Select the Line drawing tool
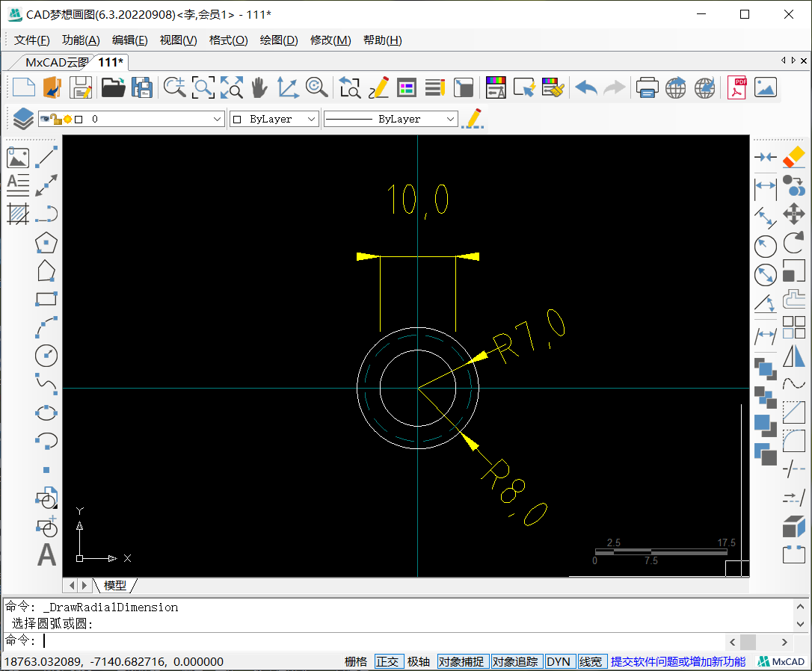 pyautogui.click(x=46, y=157)
